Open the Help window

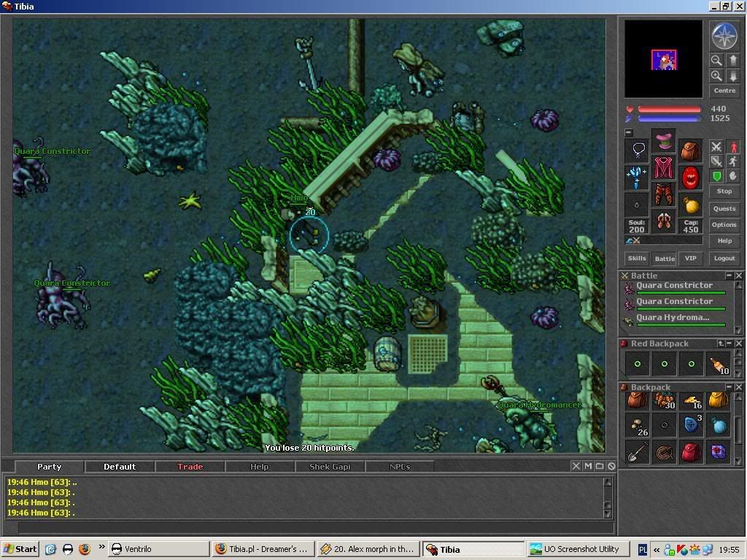pyautogui.click(x=724, y=241)
